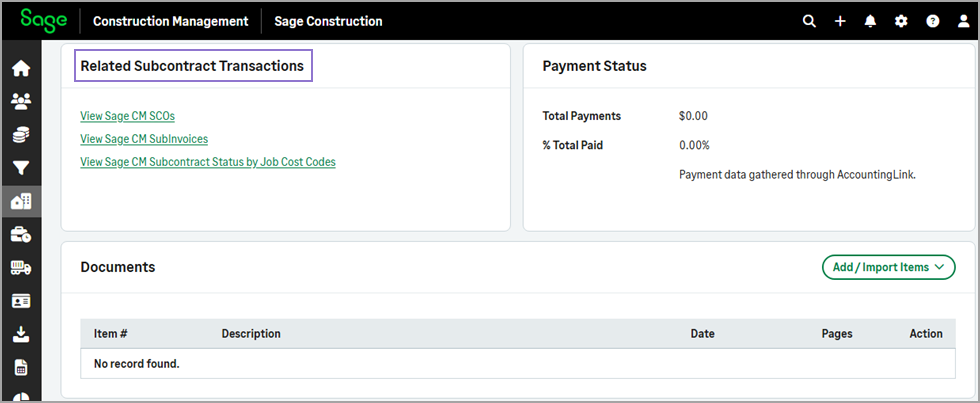
Task: Expand the Add / Import Items dropdown
Action: pos(888,267)
